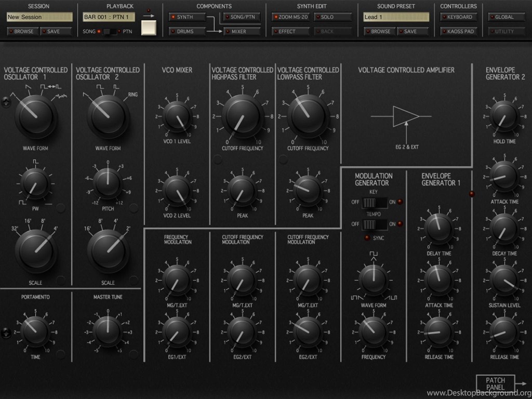This screenshot has height=399, width=532.
Task: Click the session SAVE button
Action: pos(56,31)
